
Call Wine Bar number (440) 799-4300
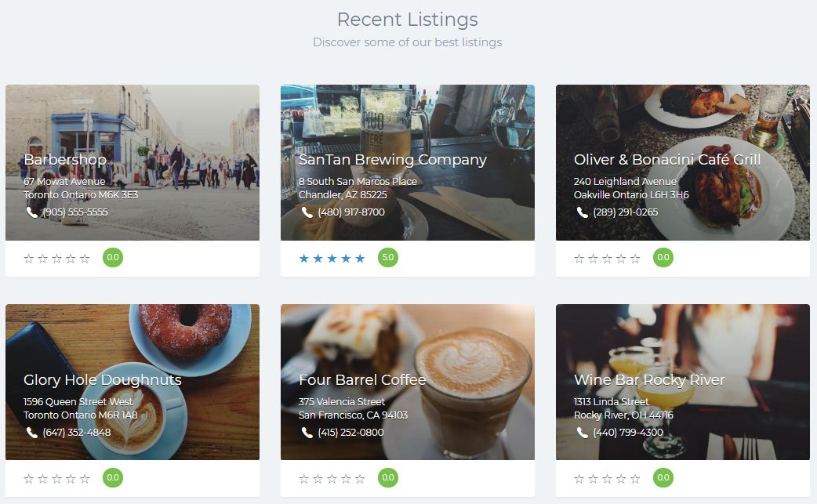point(628,433)
